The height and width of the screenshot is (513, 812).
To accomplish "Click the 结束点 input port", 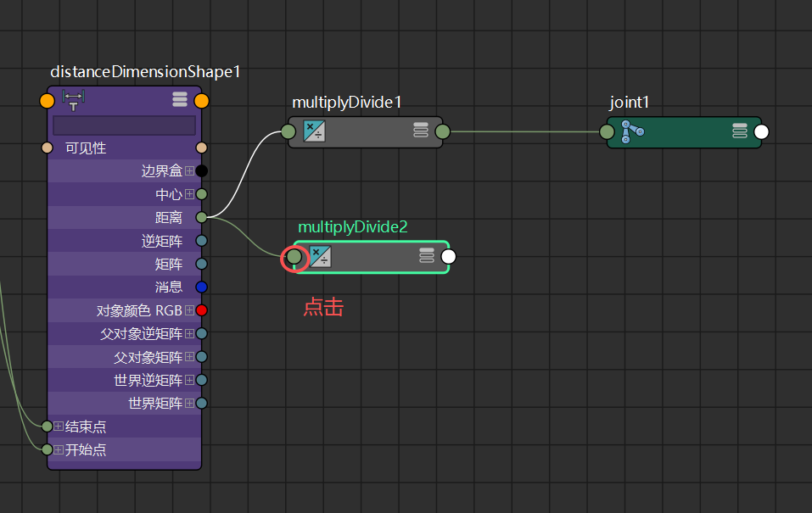I will click(x=48, y=426).
